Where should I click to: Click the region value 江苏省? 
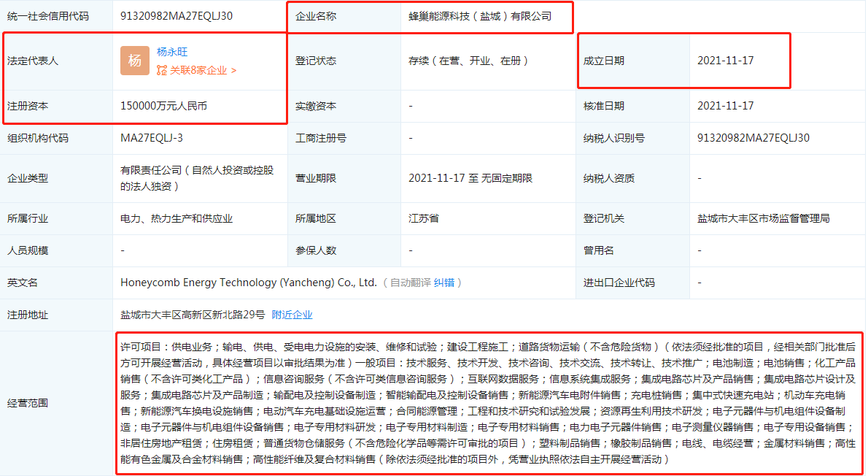click(424, 218)
